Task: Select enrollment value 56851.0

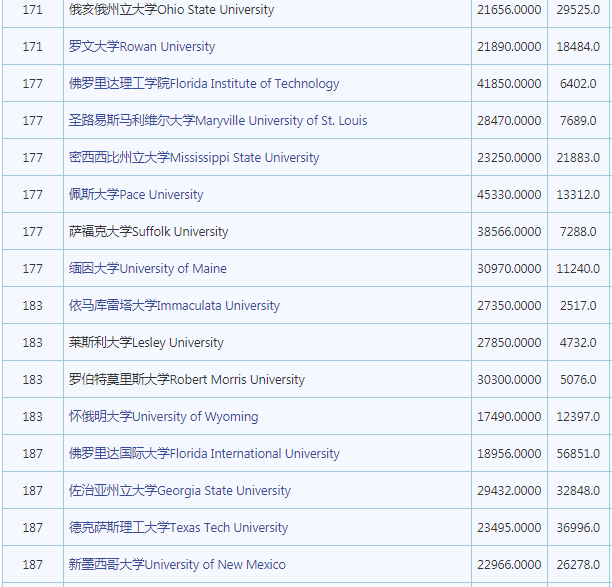Action: point(578,454)
